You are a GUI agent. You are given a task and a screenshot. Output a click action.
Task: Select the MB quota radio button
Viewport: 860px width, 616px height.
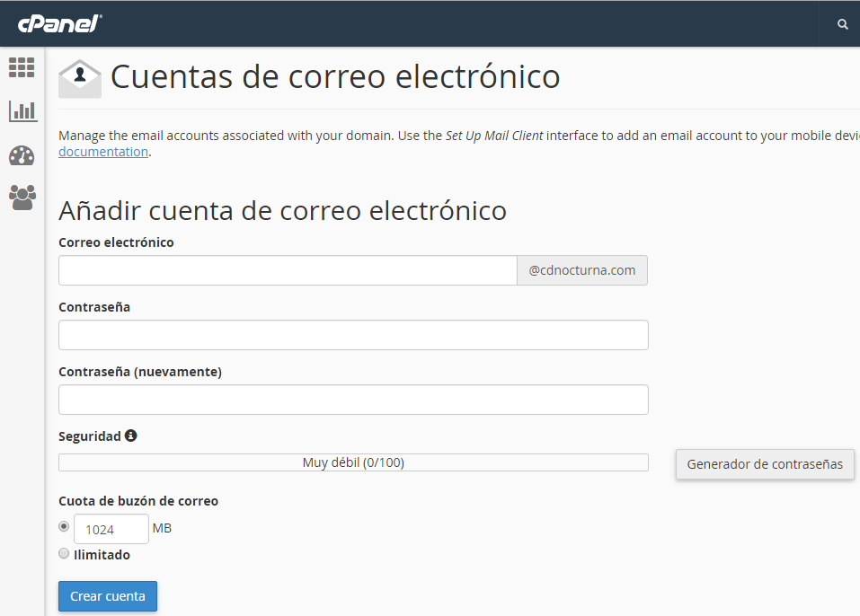(64, 526)
